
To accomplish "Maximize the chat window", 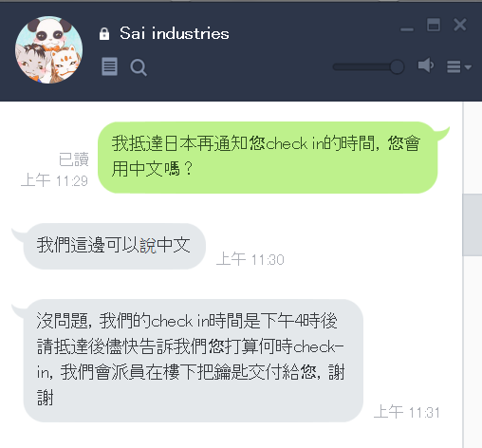I will click(x=434, y=25).
